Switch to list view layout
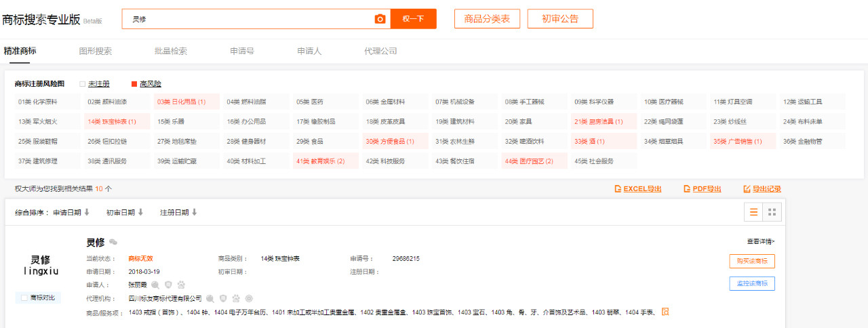Viewport: 868px width, 328px height. click(753, 212)
